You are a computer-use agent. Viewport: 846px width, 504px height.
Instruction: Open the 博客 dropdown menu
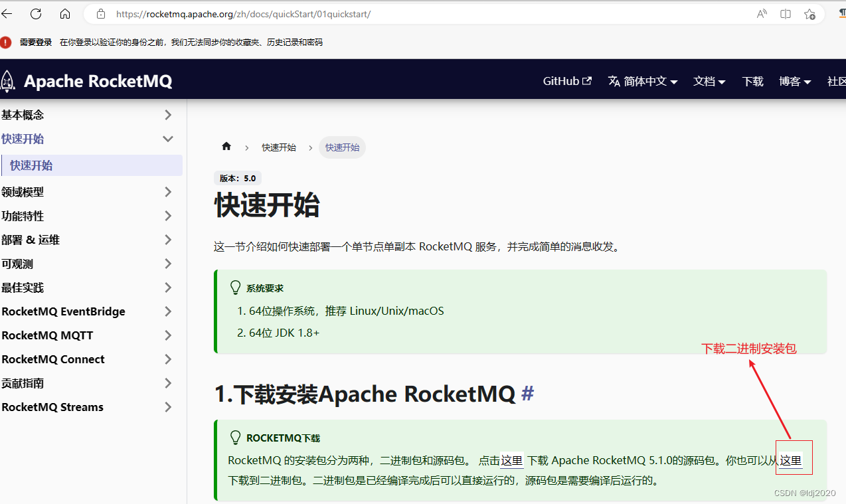click(794, 80)
